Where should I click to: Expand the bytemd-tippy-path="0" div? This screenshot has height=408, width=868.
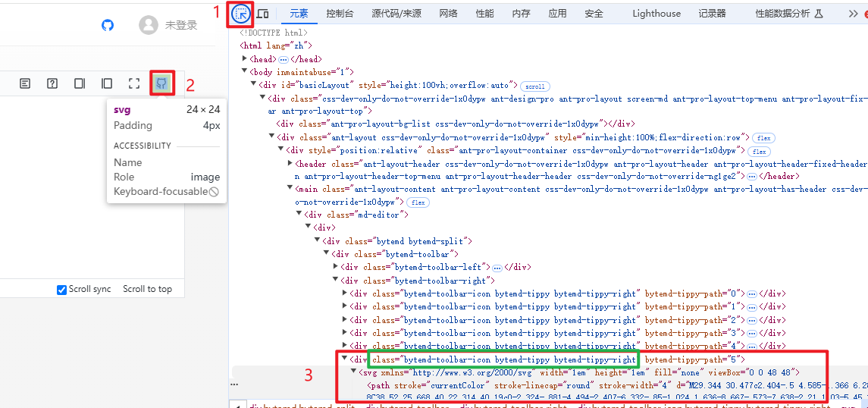pos(345,293)
